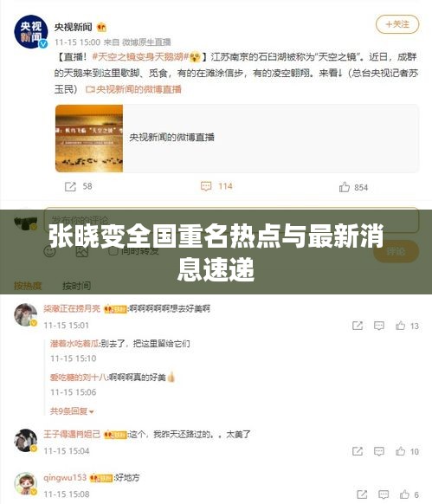Screen dimensions: 432x504
Task: Click the repost icon showing 58
Action: click(70, 187)
